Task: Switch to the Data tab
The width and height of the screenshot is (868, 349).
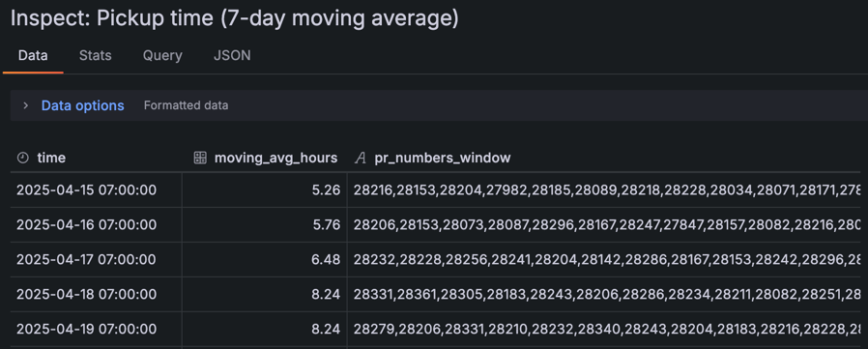Action: (x=33, y=55)
